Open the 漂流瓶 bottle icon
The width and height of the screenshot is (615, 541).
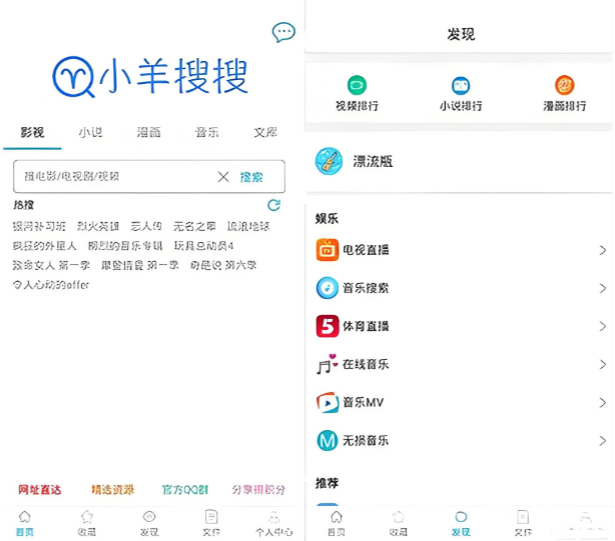point(329,161)
